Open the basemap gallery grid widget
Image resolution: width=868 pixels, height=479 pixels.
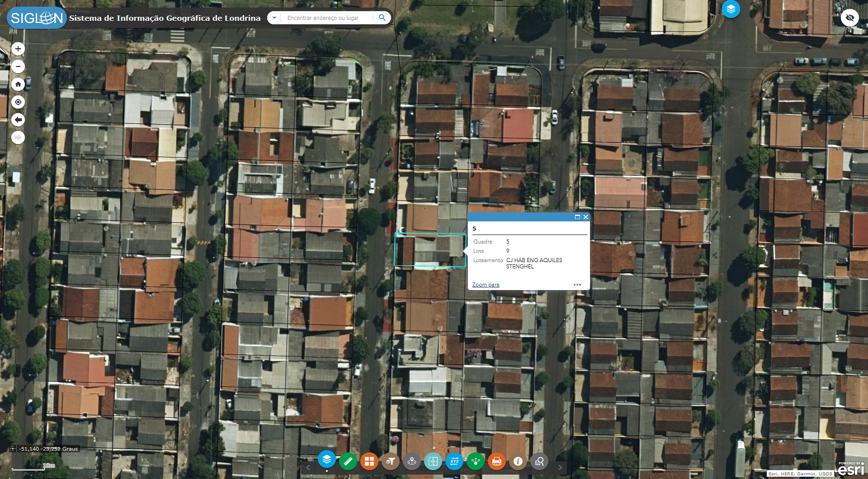point(369,461)
